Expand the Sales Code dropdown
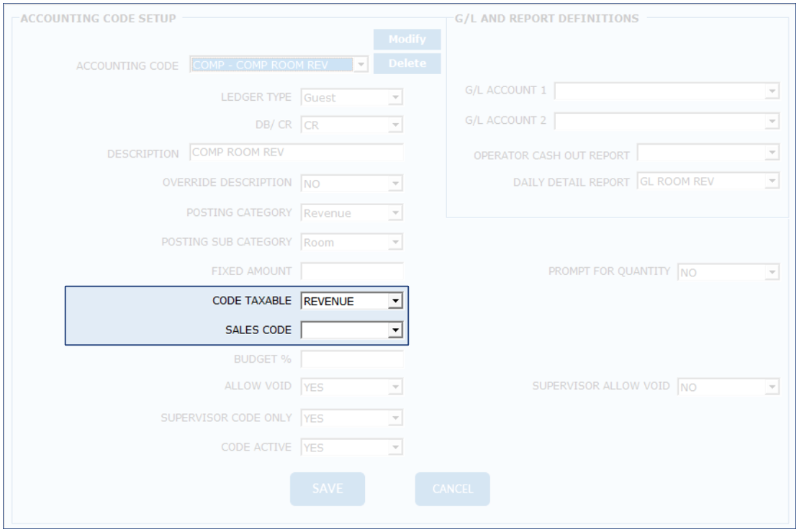 point(394,330)
